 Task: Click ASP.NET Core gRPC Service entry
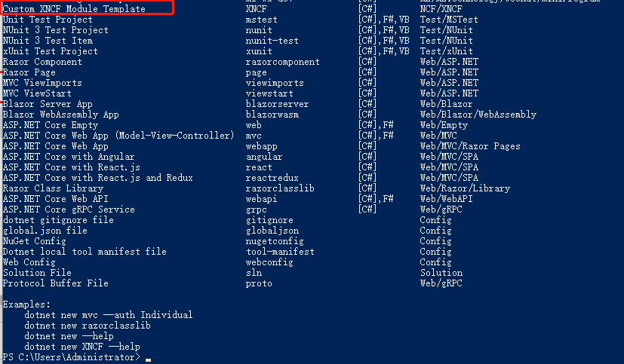coord(69,210)
